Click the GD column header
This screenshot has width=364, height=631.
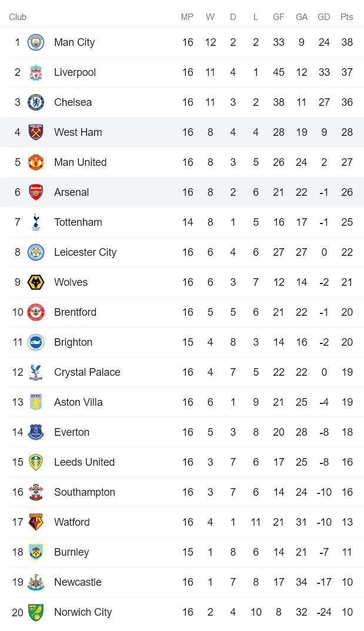pyautogui.click(x=324, y=17)
